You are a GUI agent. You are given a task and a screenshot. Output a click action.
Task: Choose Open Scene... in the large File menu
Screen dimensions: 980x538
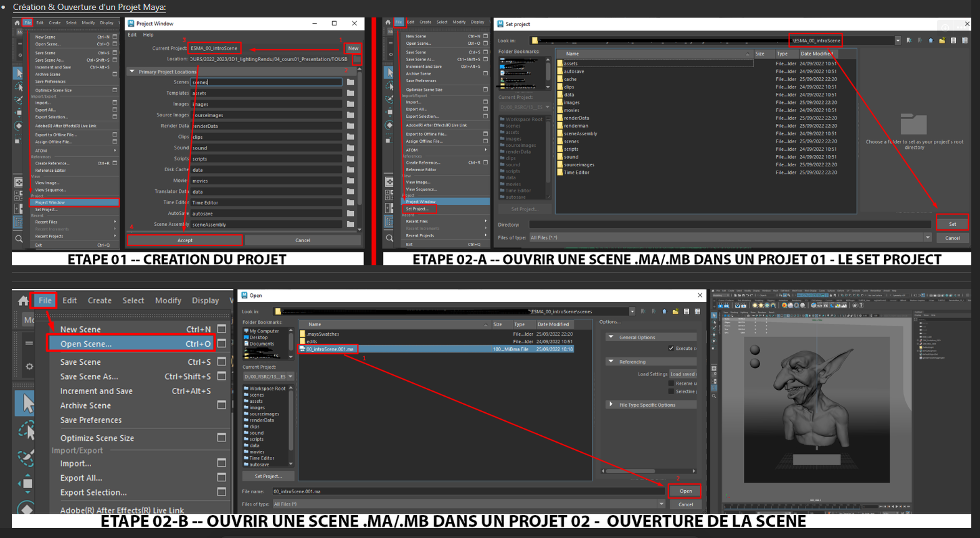86,344
